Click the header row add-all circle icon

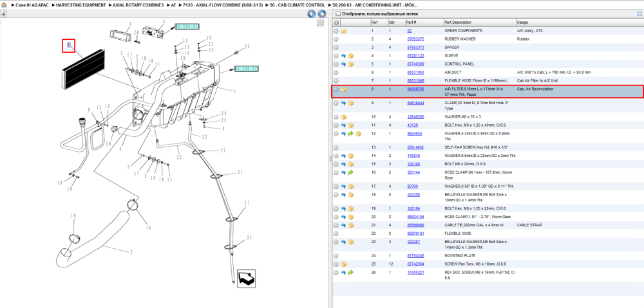(336, 22)
